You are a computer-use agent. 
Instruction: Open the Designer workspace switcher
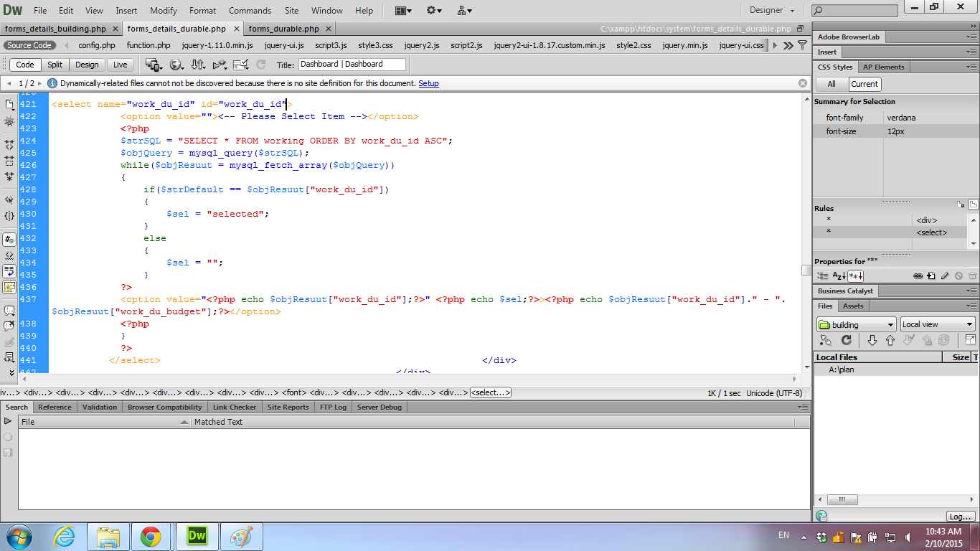[x=772, y=10]
